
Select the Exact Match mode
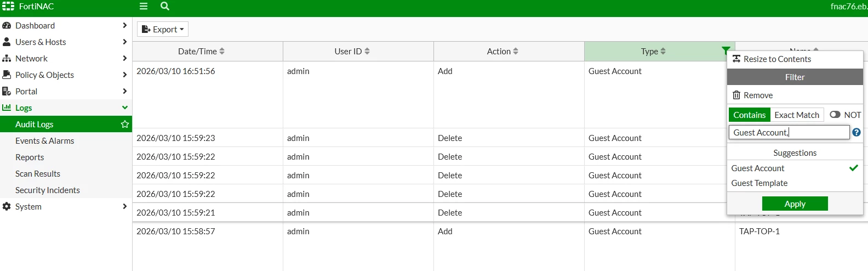coord(797,115)
